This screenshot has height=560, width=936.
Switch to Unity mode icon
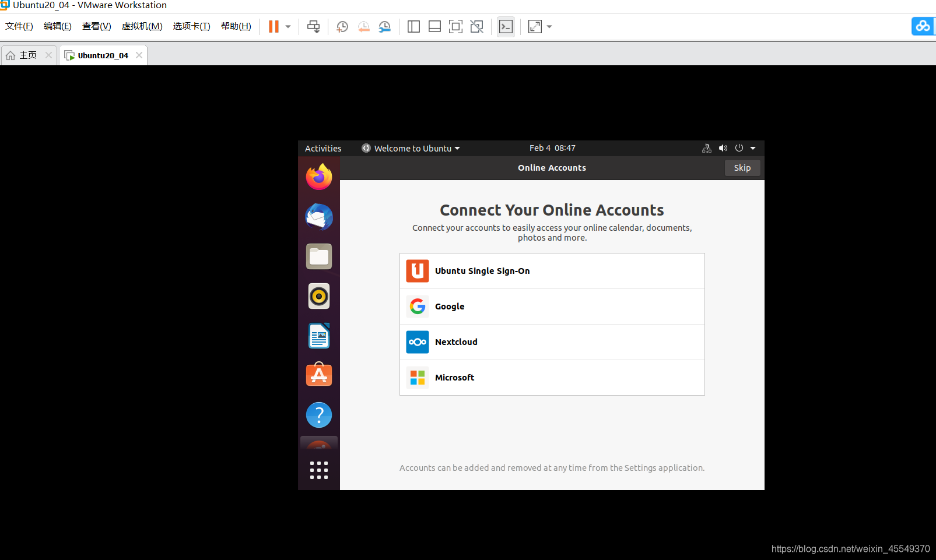click(476, 27)
